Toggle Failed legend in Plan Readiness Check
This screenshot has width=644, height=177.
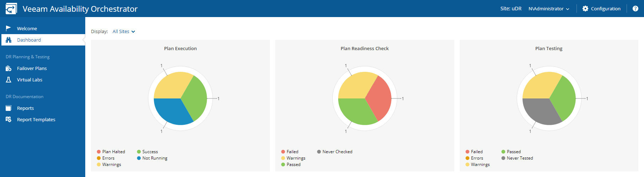coord(289,152)
